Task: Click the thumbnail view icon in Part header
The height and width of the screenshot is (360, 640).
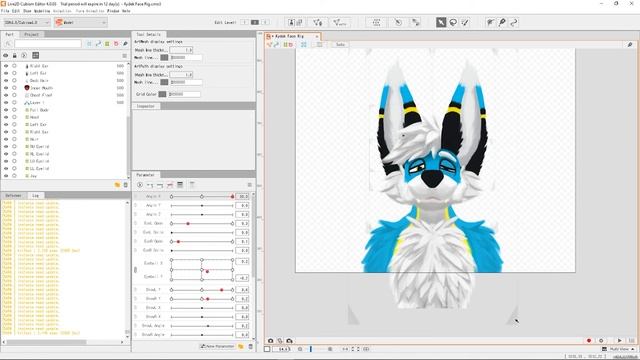Action: [x=36, y=56]
